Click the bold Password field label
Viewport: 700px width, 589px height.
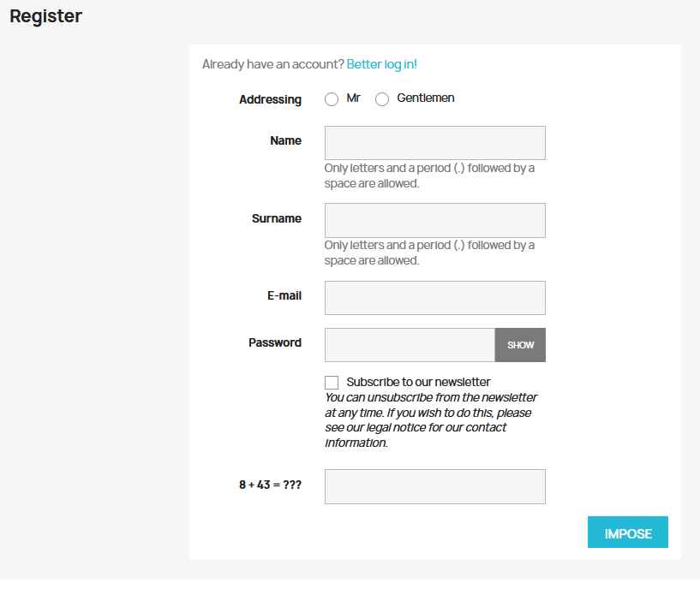[x=274, y=342]
